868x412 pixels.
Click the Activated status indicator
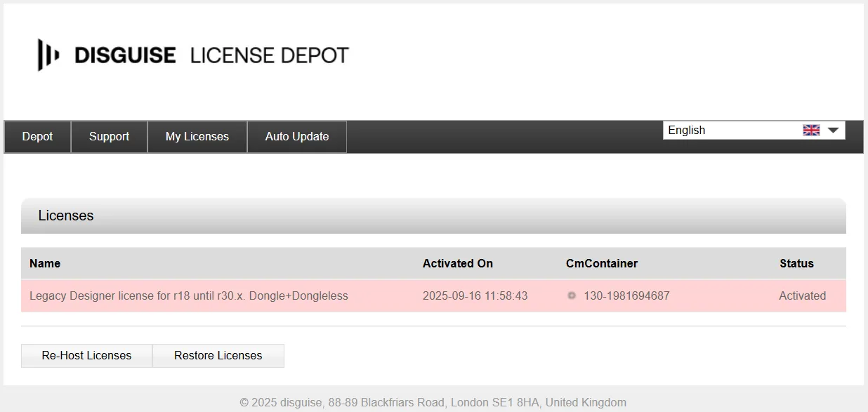click(x=802, y=295)
